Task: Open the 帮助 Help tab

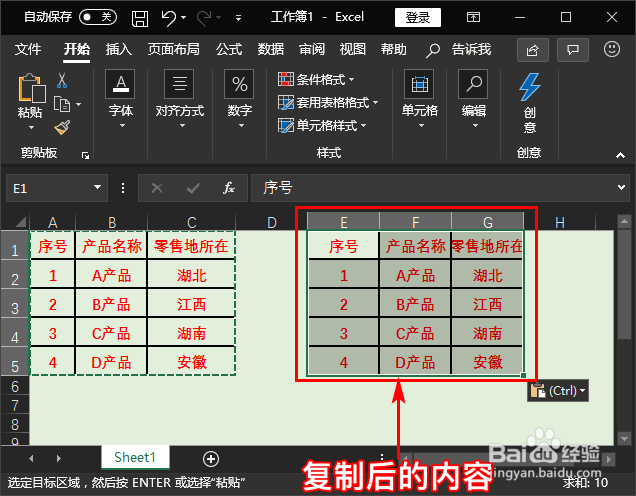Action: pyautogui.click(x=393, y=49)
